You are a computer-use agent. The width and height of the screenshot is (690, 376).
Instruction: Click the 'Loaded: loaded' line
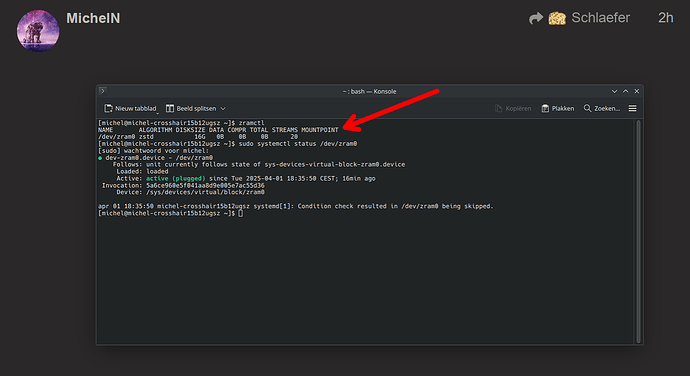pyautogui.click(x=142, y=171)
